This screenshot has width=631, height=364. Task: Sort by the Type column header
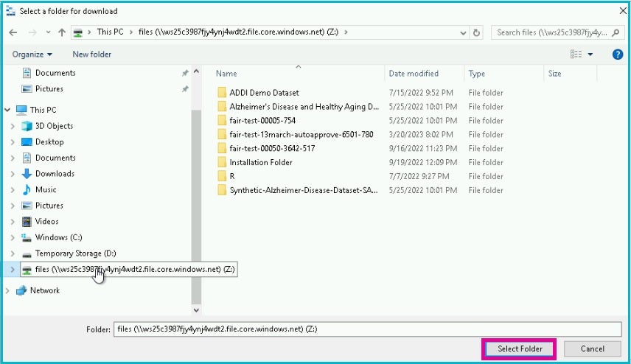[x=476, y=74]
